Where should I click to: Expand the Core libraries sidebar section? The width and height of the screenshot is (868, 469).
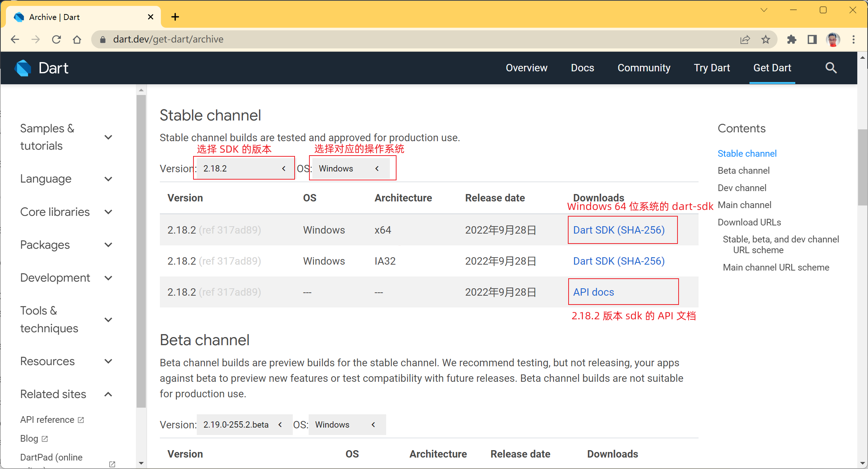pyautogui.click(x=108, y=212)
